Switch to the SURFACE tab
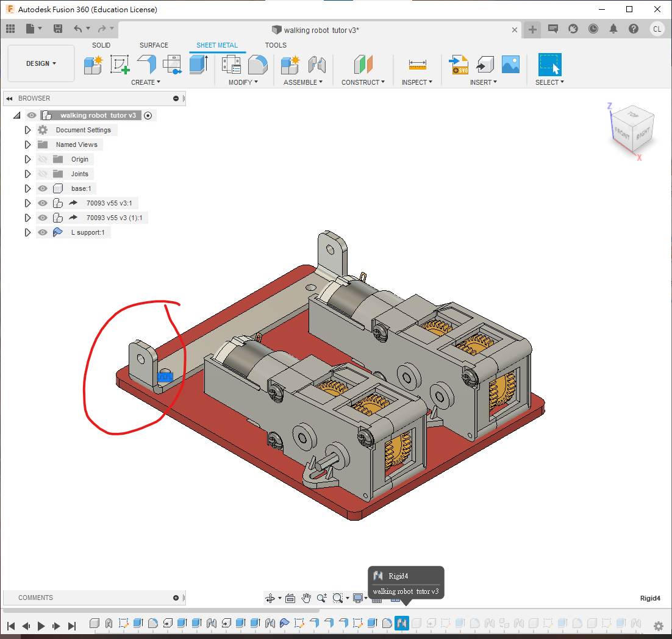672x639 pixels. click(x=154, y=45)
